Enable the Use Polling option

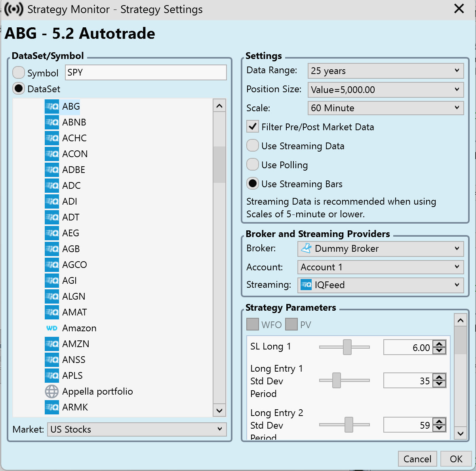[x=253, y=165]
